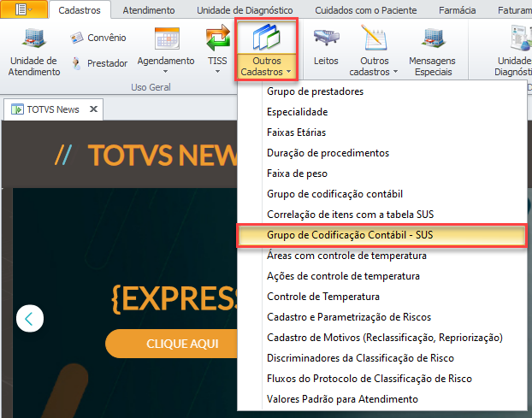
Task: Click the CLIQUE AQUI banner button
Action: 171,344
